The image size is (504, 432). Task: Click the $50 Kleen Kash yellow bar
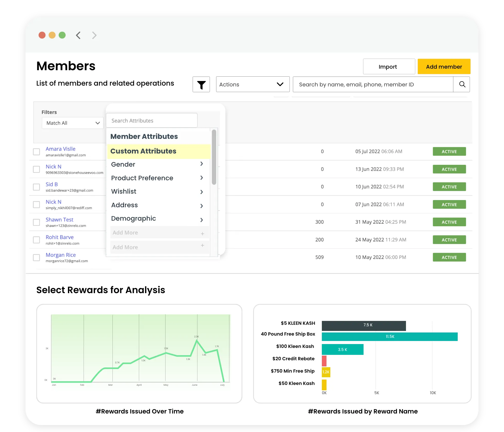click(x=324, y=385)
